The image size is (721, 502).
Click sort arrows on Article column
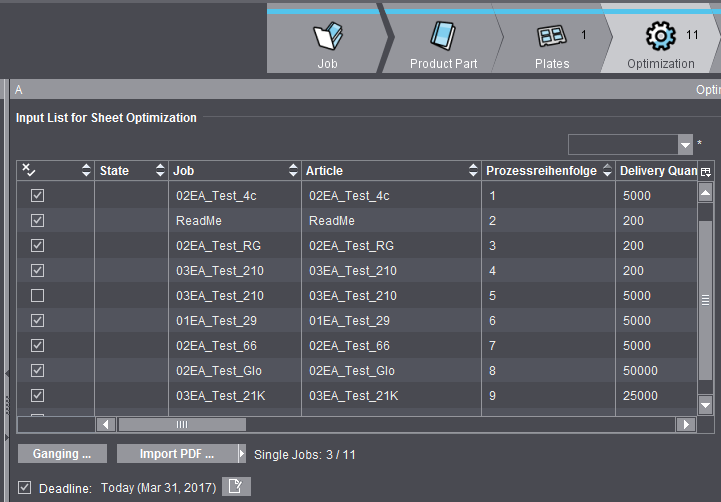click(473, 171)
